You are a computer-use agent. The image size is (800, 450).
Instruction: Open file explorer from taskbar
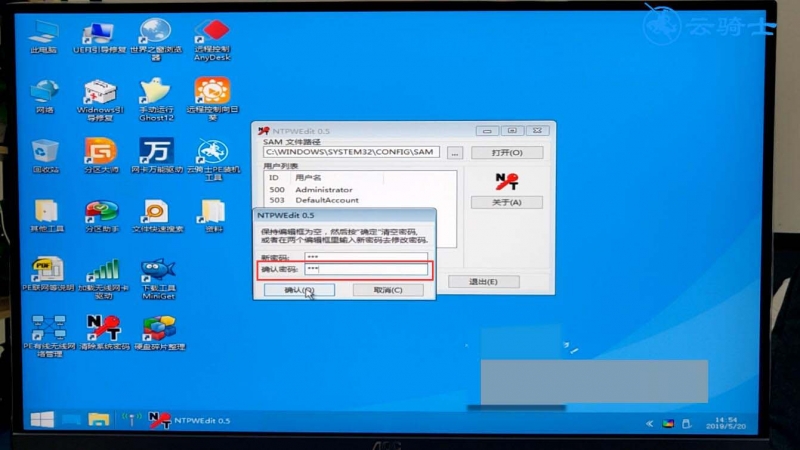coord(99,420)
